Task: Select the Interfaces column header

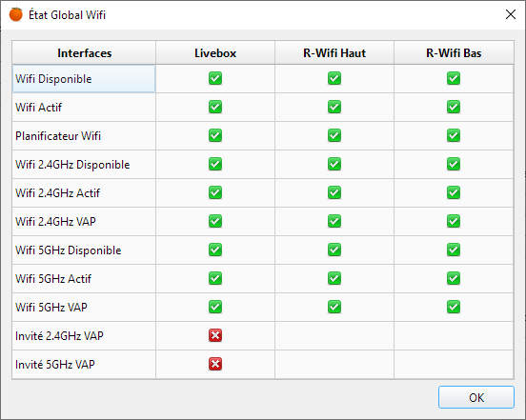Action: [84, 52]
